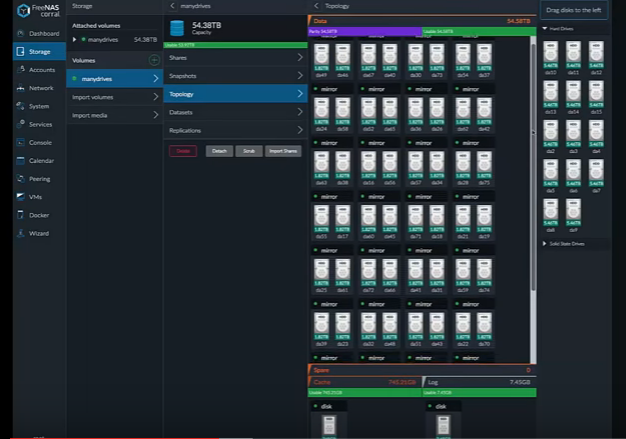Open the Import volumes chevron
This screenshot has width=626, height=439.
coord(156,97)
